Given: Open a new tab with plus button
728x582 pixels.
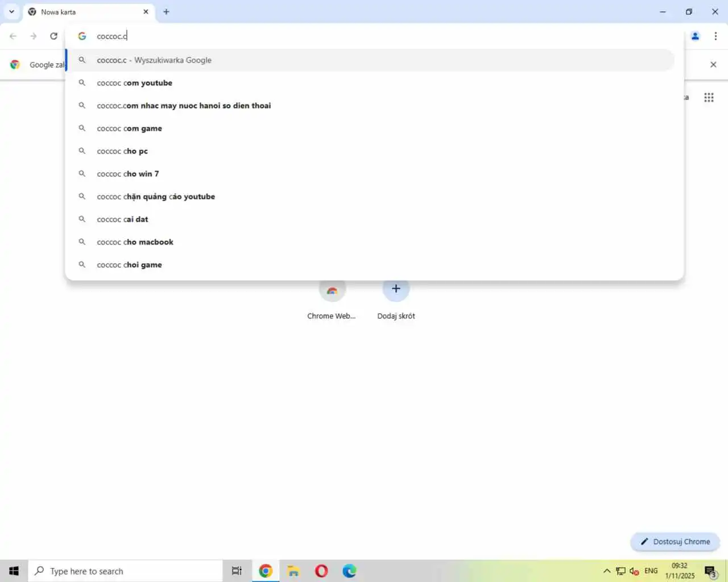Looking at the screenshot, I should pos(166,11).
